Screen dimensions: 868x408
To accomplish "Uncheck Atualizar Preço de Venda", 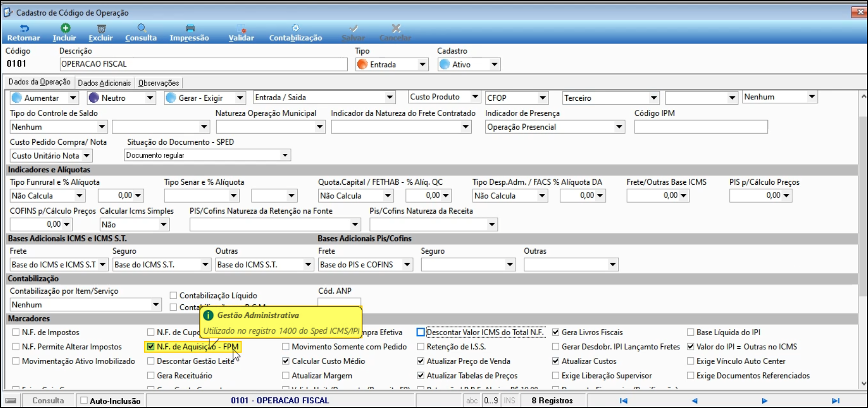I will pos(421,361).
